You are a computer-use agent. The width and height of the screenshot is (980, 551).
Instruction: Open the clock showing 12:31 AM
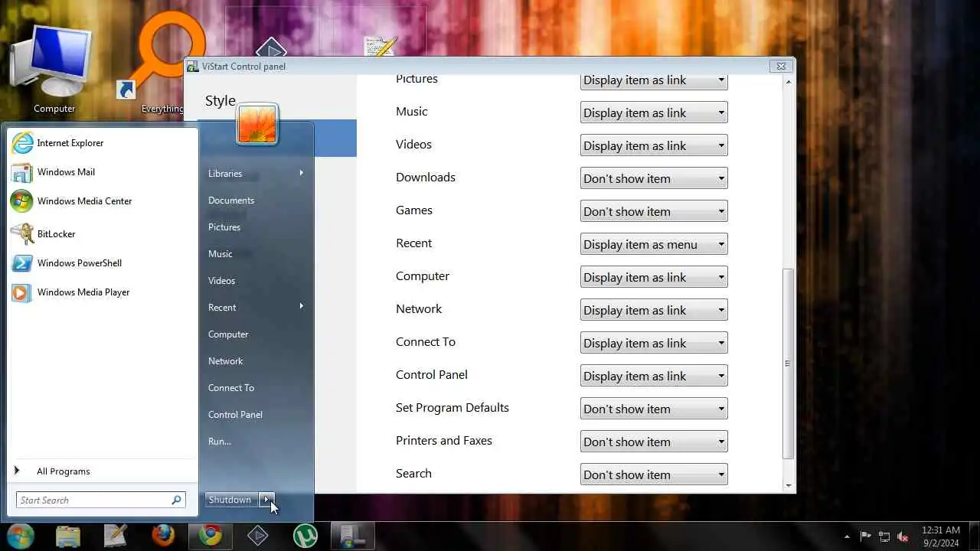coord(941,536)
